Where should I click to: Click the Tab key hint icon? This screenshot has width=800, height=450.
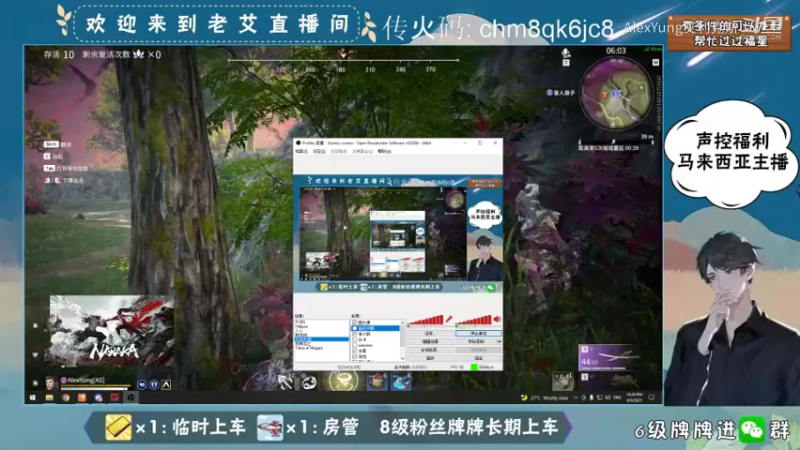pos(49,168)
